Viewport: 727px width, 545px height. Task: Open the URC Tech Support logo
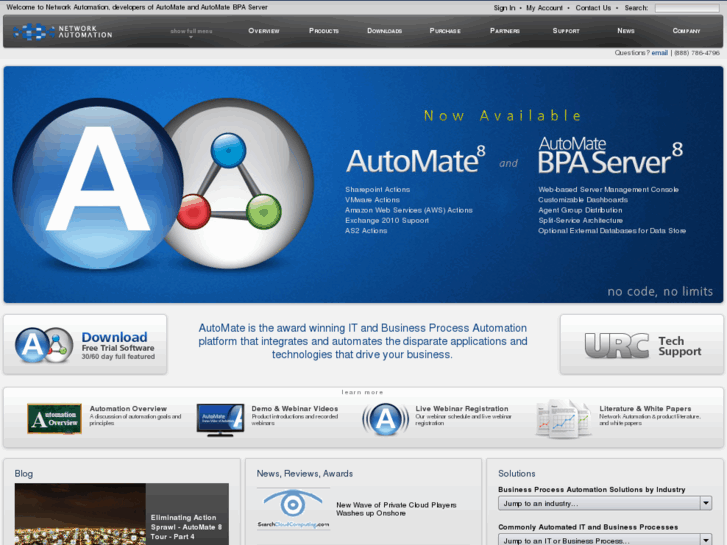pos(617,346)
